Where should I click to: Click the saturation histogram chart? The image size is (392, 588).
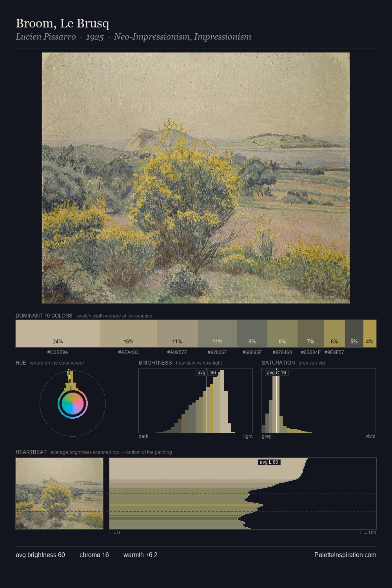click(x=319, y=401)
